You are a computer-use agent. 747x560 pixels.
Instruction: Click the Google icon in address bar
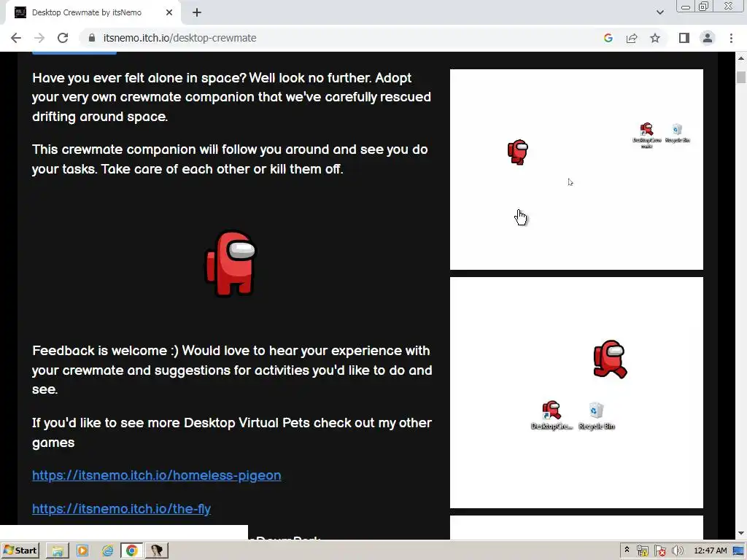[608, 38]
